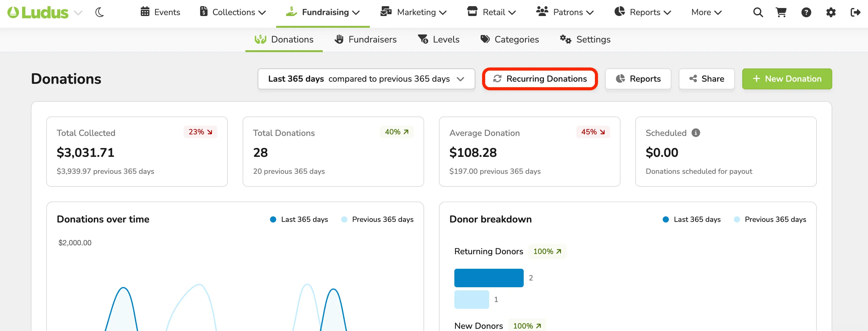Click the $108.28 Average Donation value
868x331 pixels.
(473, 153)
